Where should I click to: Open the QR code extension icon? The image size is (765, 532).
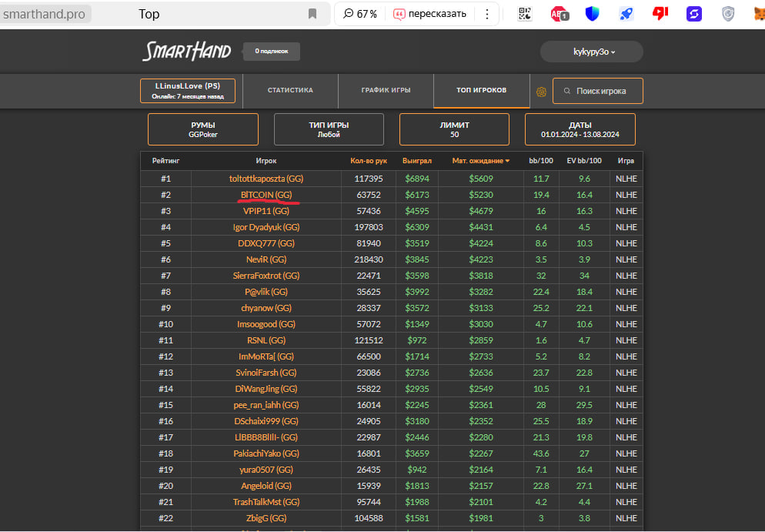[x=525, y=14]
